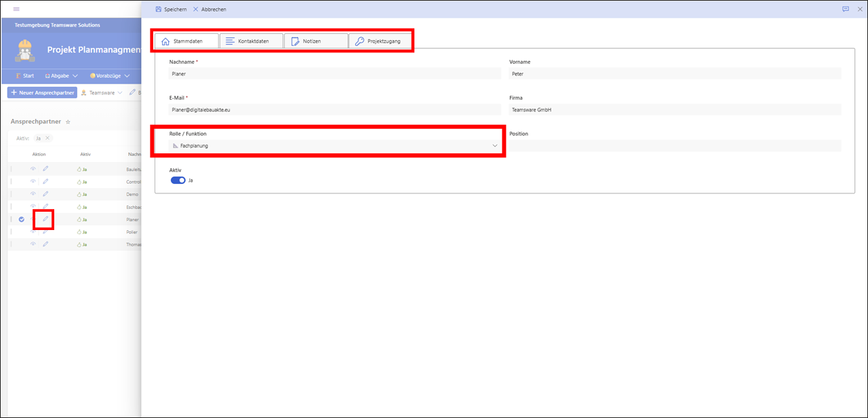Click the Neuer Ansprechpartner button
Screen dimensions: 868x418
click(x=42, y=92)
